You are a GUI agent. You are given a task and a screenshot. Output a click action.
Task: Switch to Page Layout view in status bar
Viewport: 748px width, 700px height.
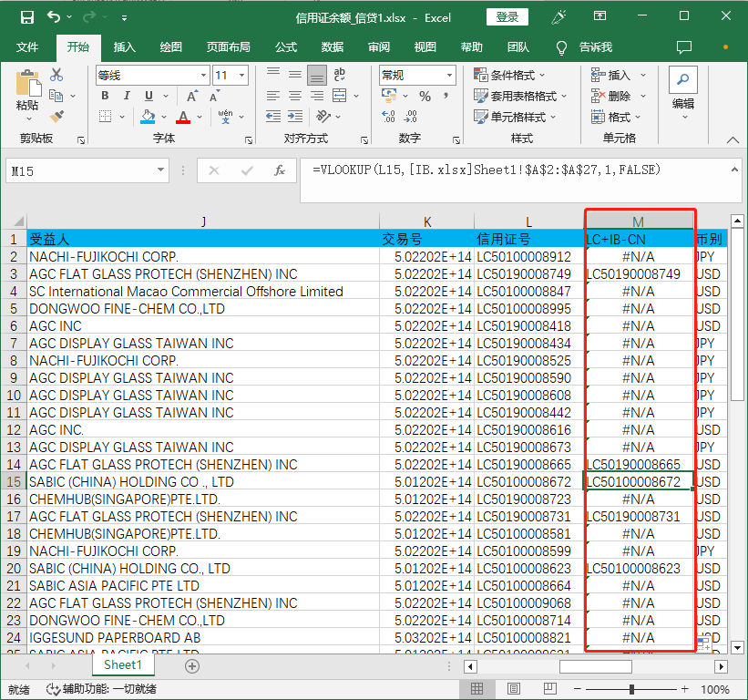tap(513, 689)
